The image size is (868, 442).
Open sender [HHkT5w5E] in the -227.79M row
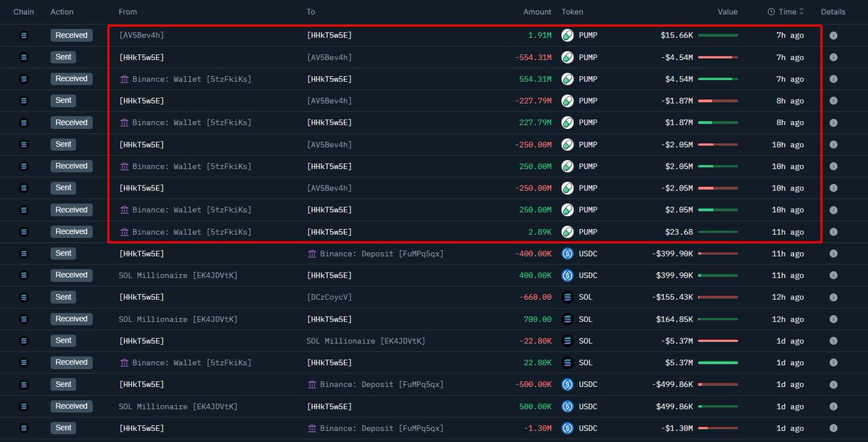(x=142, y=101)
